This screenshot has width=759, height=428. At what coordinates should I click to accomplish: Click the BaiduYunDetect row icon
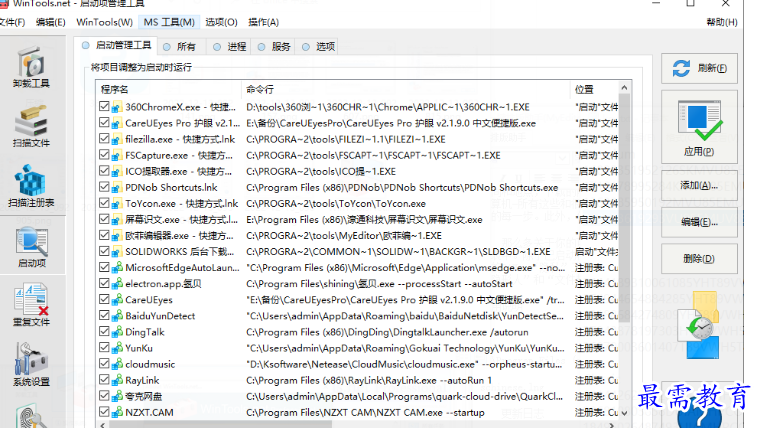point(117,316)
